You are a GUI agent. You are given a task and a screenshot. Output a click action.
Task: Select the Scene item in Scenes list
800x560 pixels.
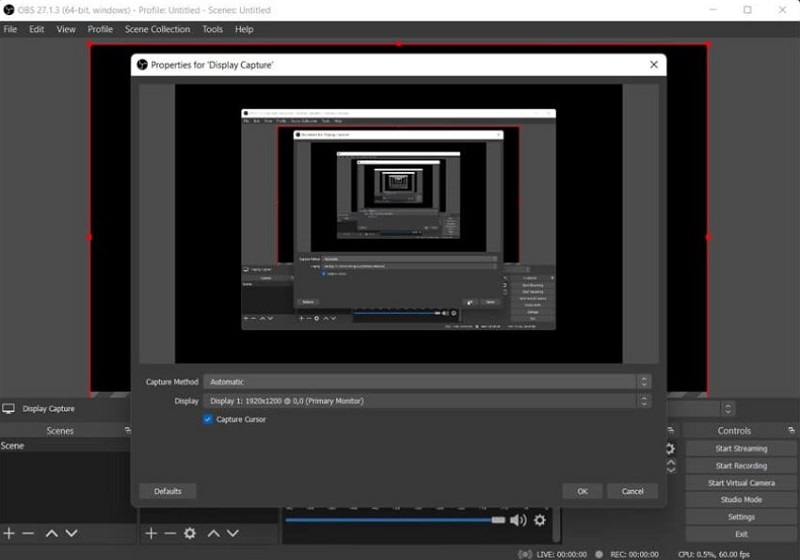click(x=13, y=446)
